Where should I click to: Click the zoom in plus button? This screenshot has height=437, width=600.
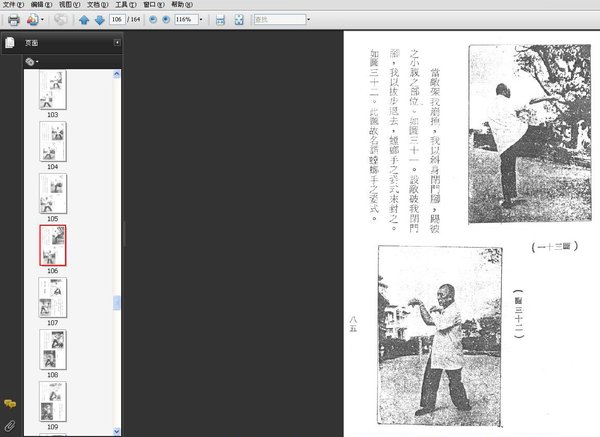click(x=166, y=20)
